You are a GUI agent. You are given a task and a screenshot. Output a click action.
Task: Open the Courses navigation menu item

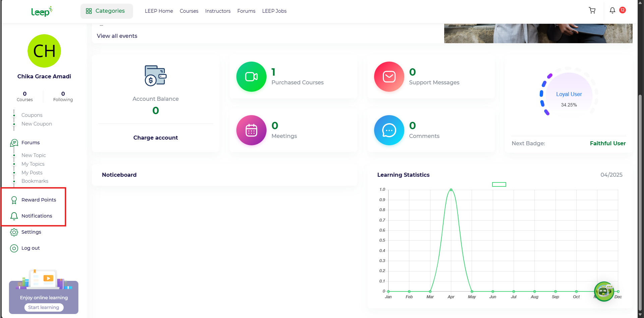[x=189, y=11]
